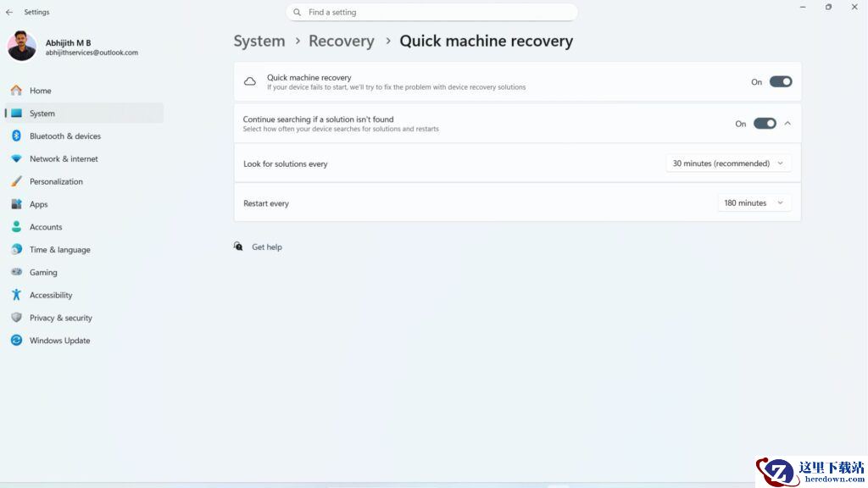Image resolution: width=868 pixels, height=488 pixels.
Task: Go to Apps settings page
Action: [x=39, y=204]
